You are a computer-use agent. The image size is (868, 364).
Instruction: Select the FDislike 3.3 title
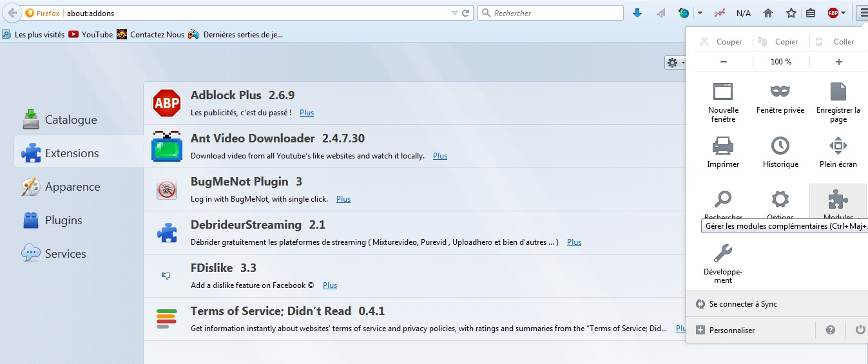[x=223, y=268]
